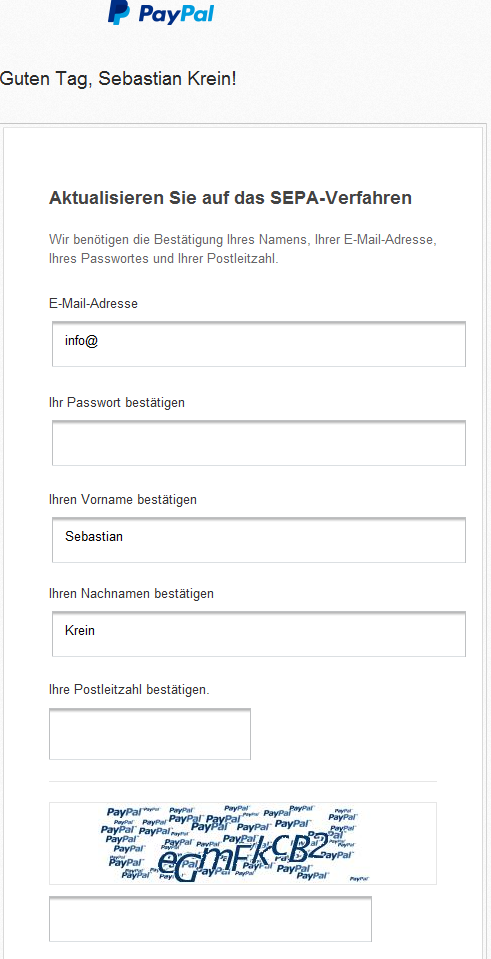Click the line starting 'Wir benötigen die Bestätigung'
Screen dimensions: 491x959
click(x=243, y=239)
